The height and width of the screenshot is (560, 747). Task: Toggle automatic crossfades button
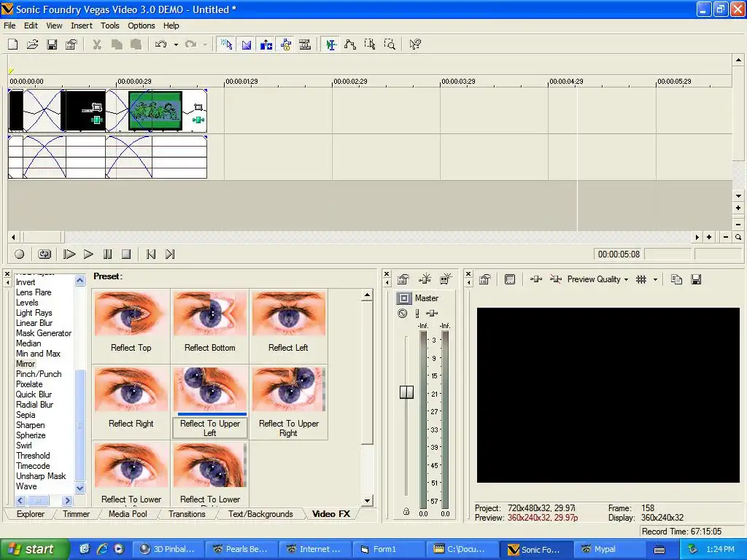(x=247, y=44)
